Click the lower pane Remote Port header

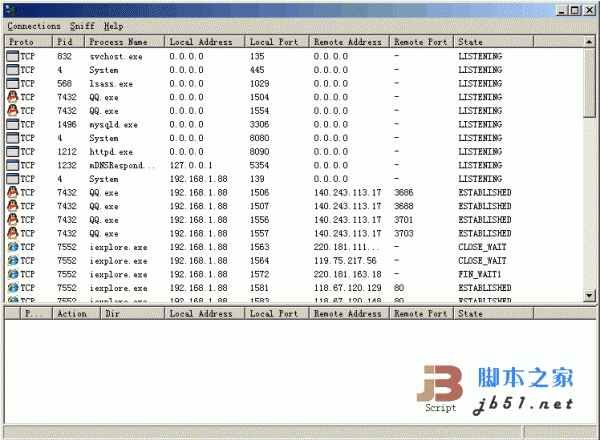click(x=422, y=314)
